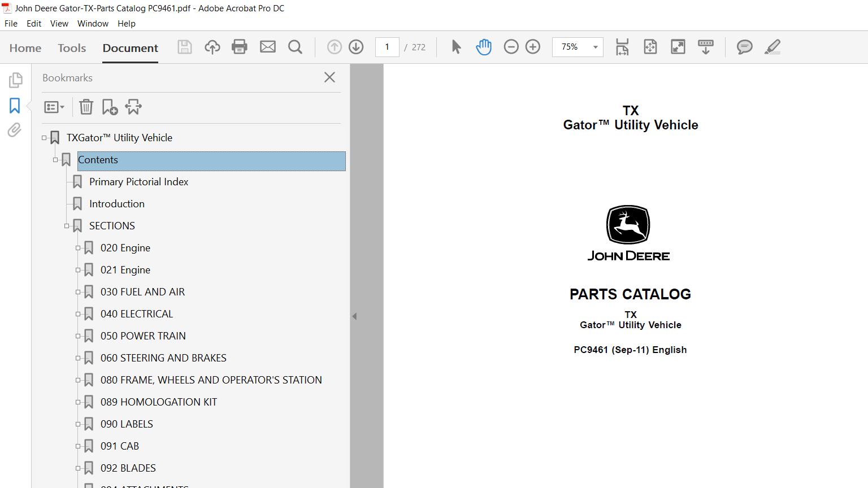868x488 pixels.
Task: Click the Print file icon
Action: [x=240, y=47]
